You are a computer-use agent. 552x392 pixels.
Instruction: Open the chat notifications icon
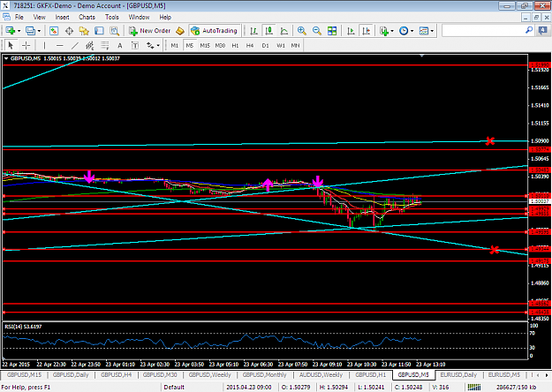point(543,31)
